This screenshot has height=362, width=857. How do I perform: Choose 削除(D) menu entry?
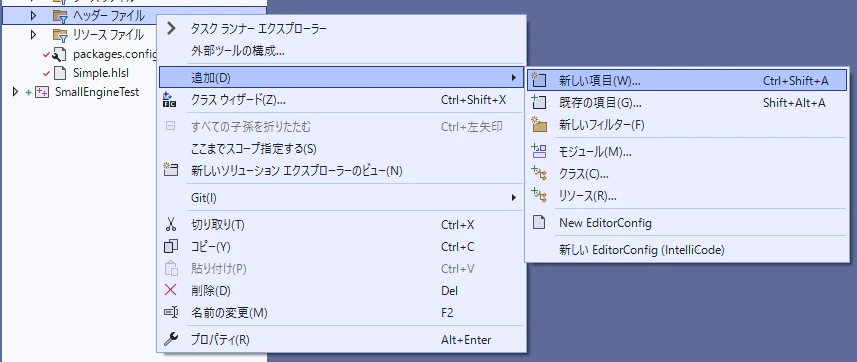[x=342, y=290]
